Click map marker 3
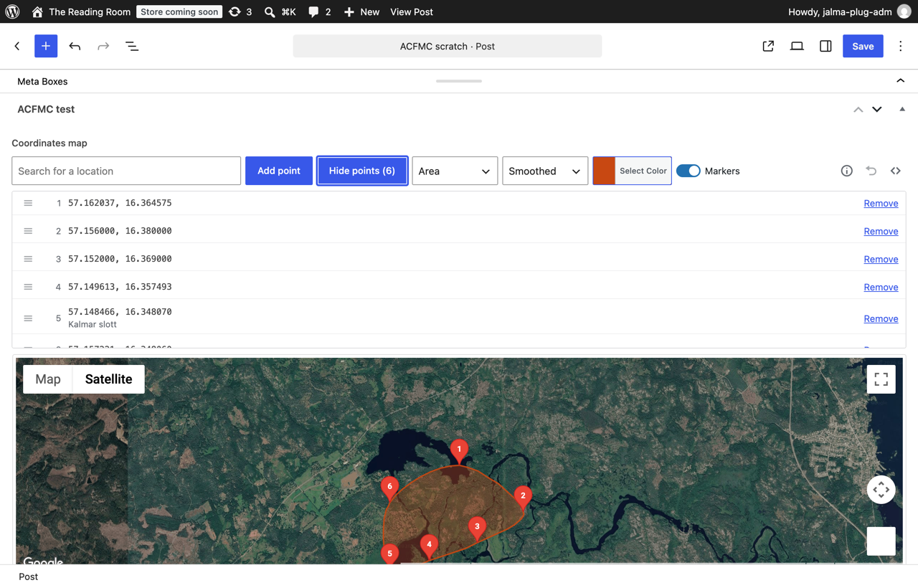The height and width of the screenshot is (588, 918). [477, 528]
